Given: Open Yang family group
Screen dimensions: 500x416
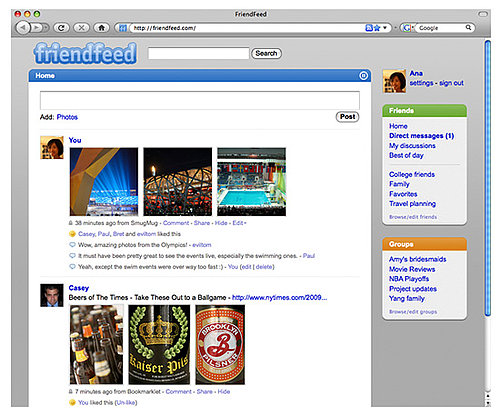Looking at the screenshot, I should [x=407, y=298].
